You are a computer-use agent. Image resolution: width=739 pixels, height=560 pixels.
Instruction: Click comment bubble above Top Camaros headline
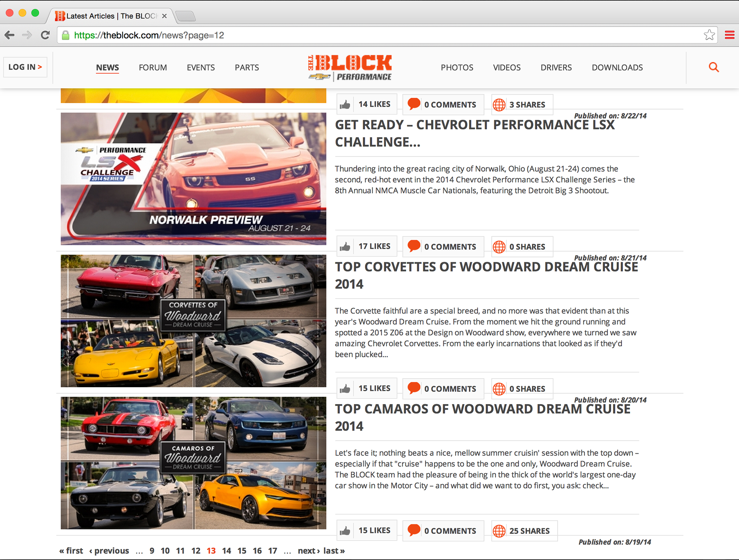click(x=414, y=388)
